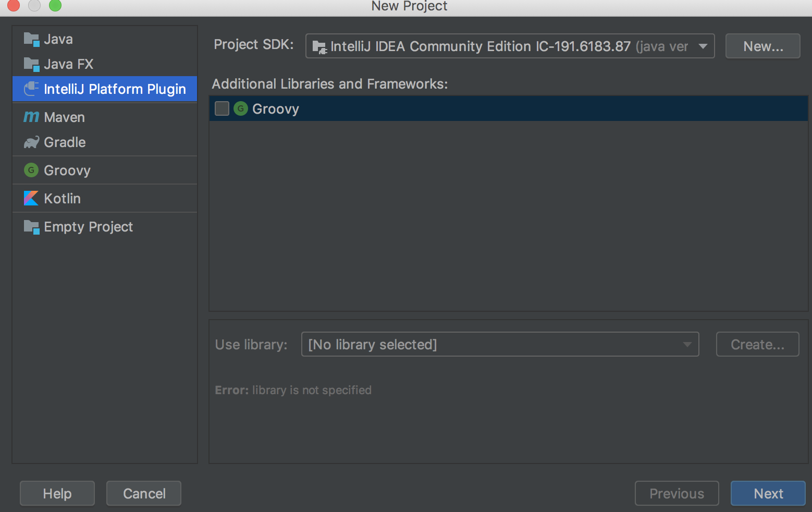Click the New... SDK button
The image size is (812, 512).
(x=762, y=46)
